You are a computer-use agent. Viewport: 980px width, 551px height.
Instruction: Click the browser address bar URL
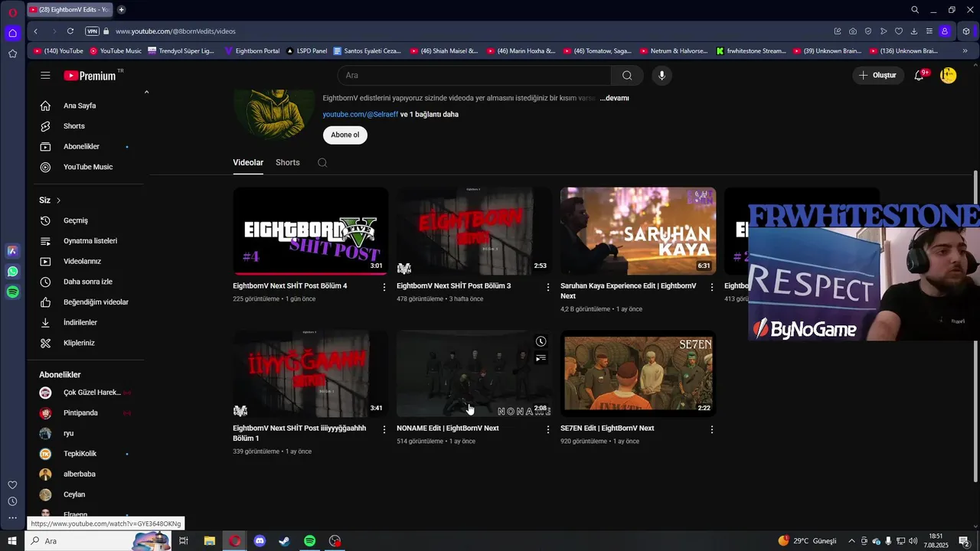(175, 31)
